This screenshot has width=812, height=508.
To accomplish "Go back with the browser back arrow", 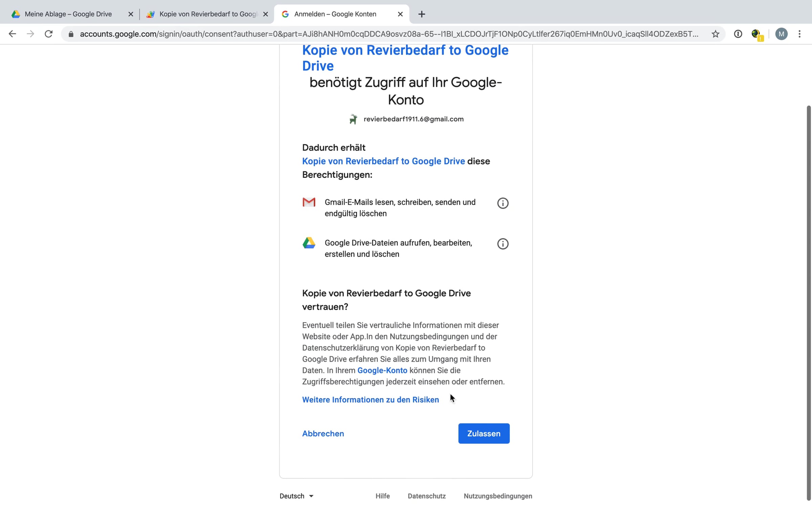I will 12,34.
